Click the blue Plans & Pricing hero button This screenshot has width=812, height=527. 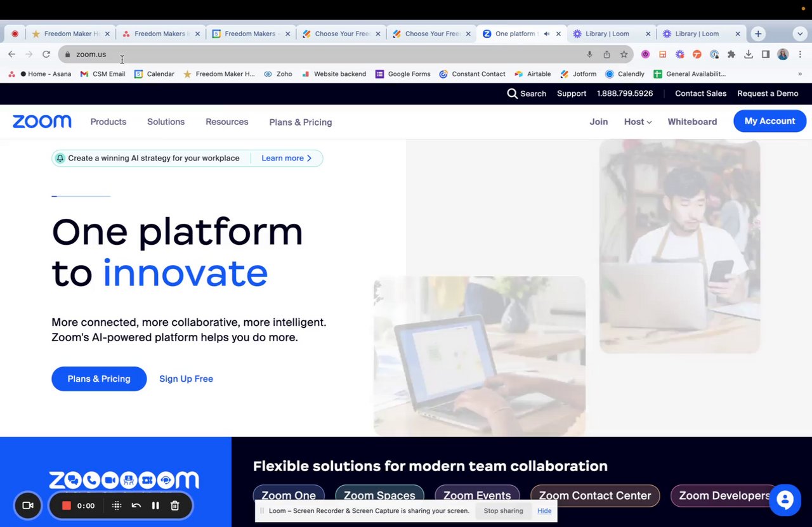99,379
